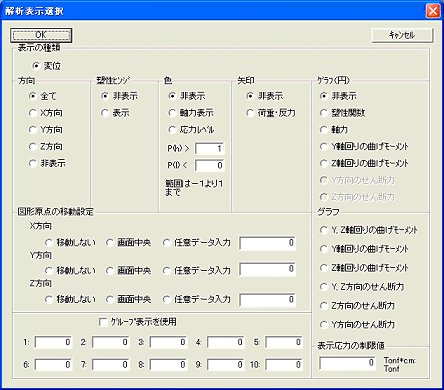The width and height of the screenshot is (444, 390).
Task: Click group field number 1
Action: coord(53,342)
